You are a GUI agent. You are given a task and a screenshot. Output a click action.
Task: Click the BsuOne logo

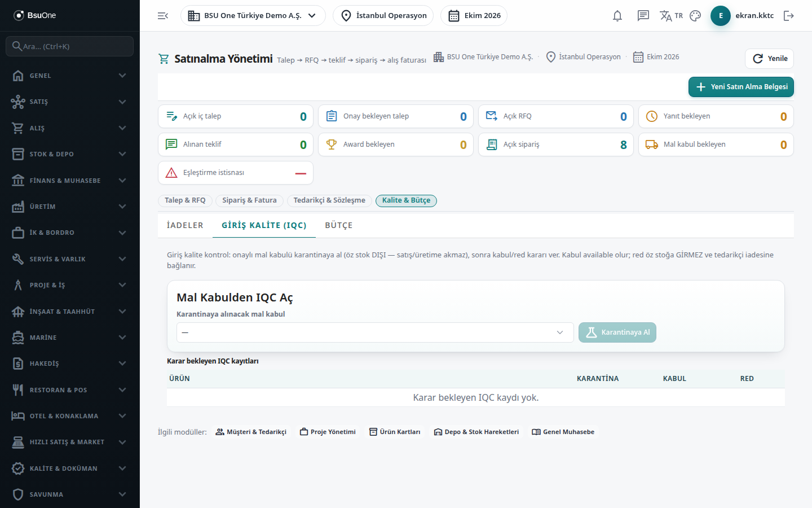[35, 15]
